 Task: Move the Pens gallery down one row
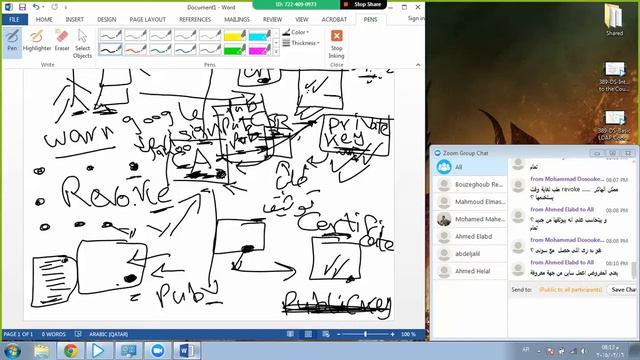click(276, 42)
